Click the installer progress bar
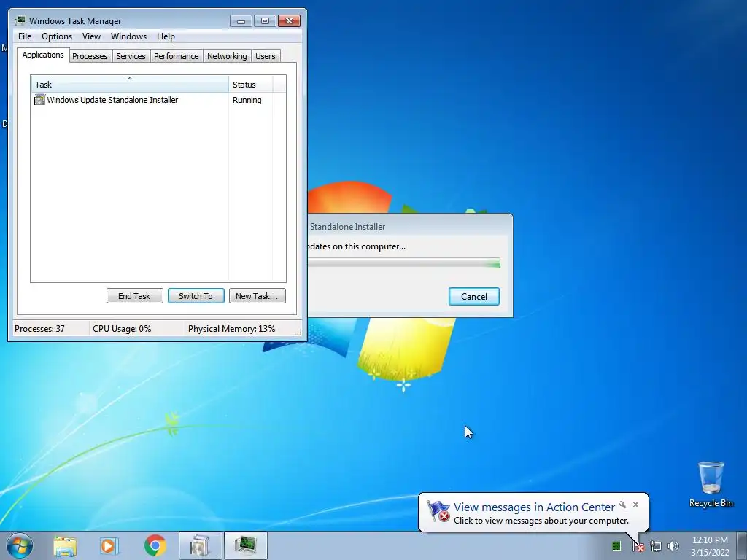 404,262
